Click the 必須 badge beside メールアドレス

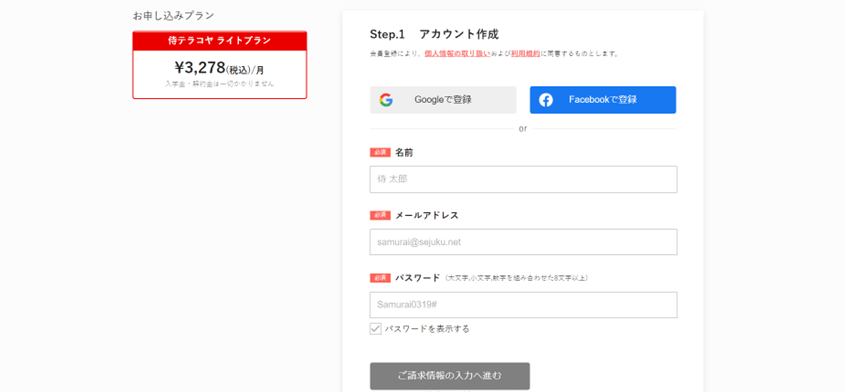tap(380, 215)
